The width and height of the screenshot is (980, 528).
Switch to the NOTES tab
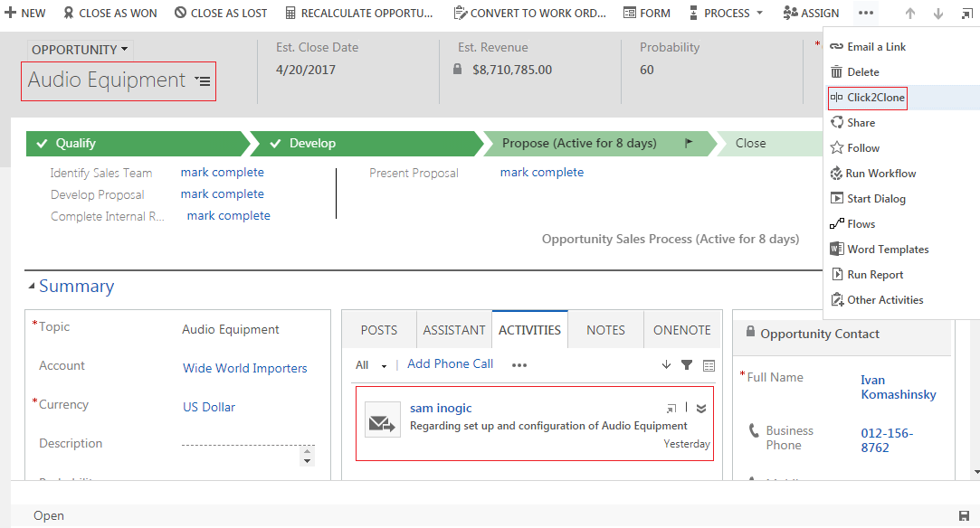click(605, 330)
